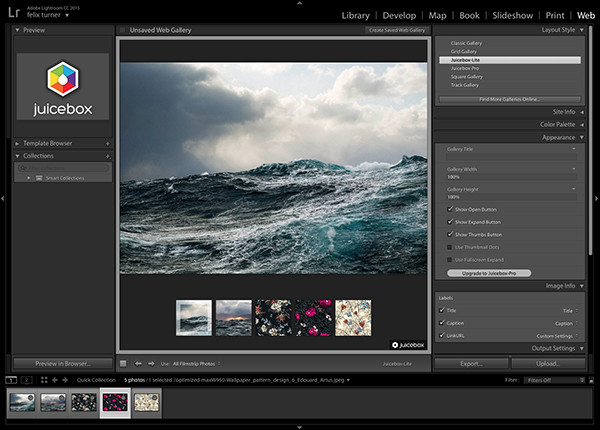Click Preview in Browser button
This screenshot has width=600, height=430.
pyautogui.click(x=63, y=363)
